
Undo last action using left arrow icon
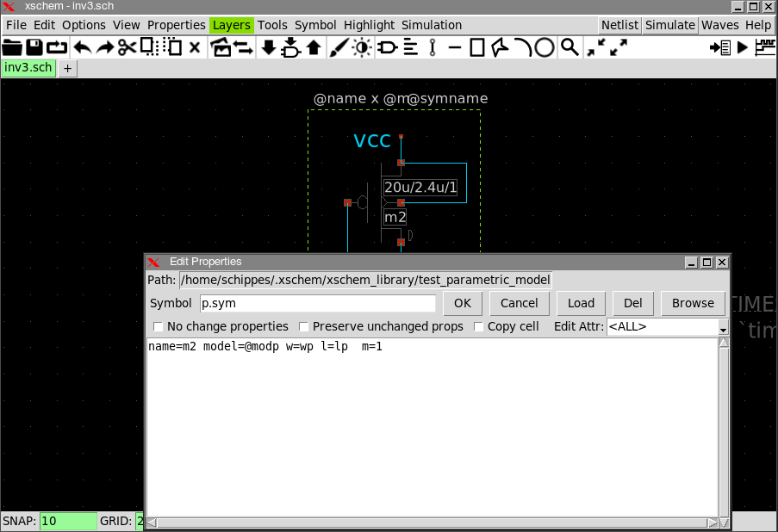pos(83,47)
